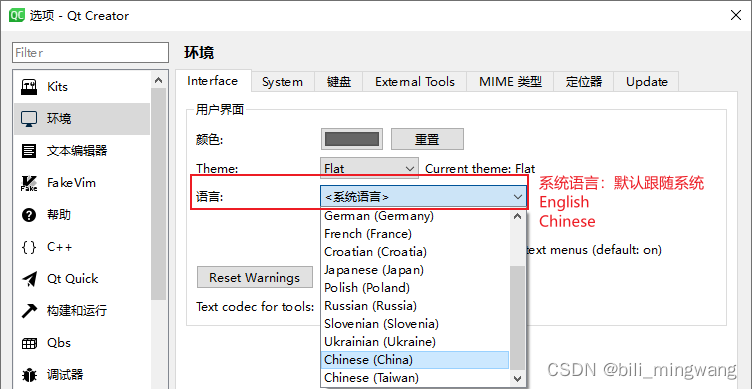
Task: Select Kits label in category list
Action: coord(57,87)
